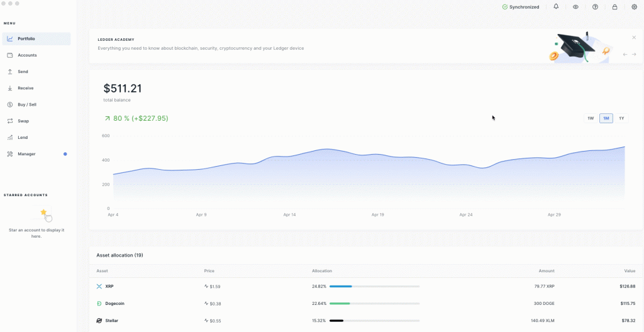Click the XRP asset icon
The height and width of the screenshot is (332, 644).
pyautogui.click(x=99, y=286)
